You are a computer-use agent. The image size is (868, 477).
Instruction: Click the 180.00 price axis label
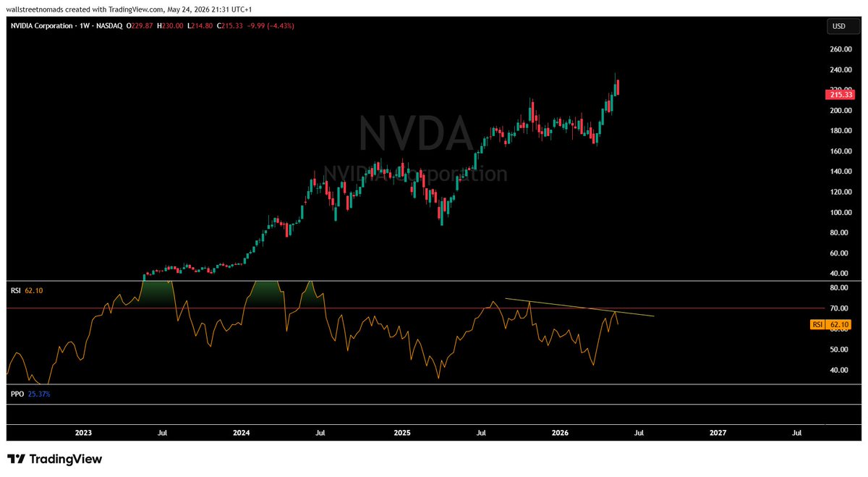(841, 131)
